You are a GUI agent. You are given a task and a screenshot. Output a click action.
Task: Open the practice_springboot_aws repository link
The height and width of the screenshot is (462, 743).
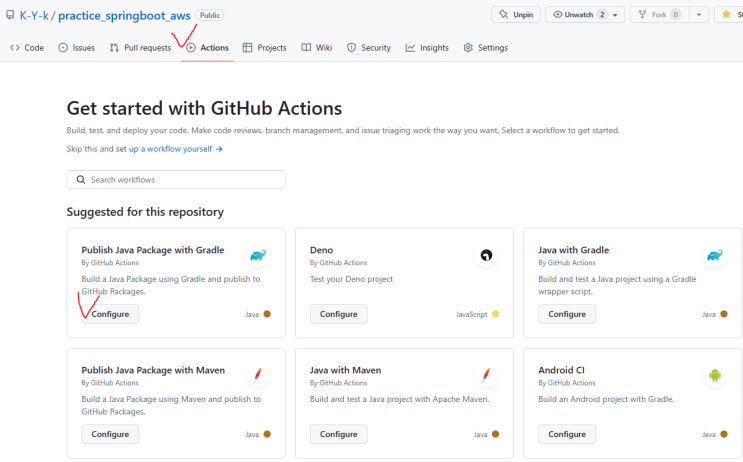(124, 16)
